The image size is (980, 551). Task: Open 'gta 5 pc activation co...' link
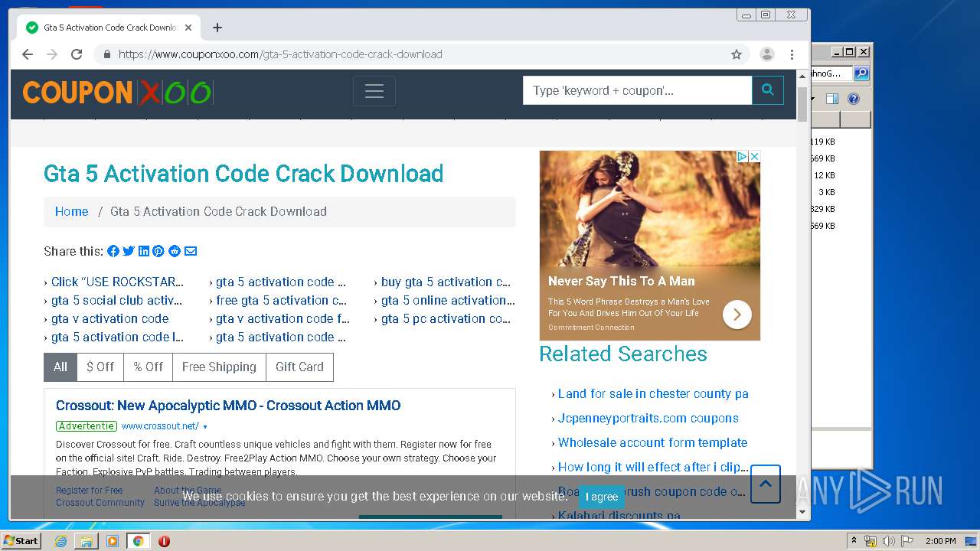click(x=446, y=318)
